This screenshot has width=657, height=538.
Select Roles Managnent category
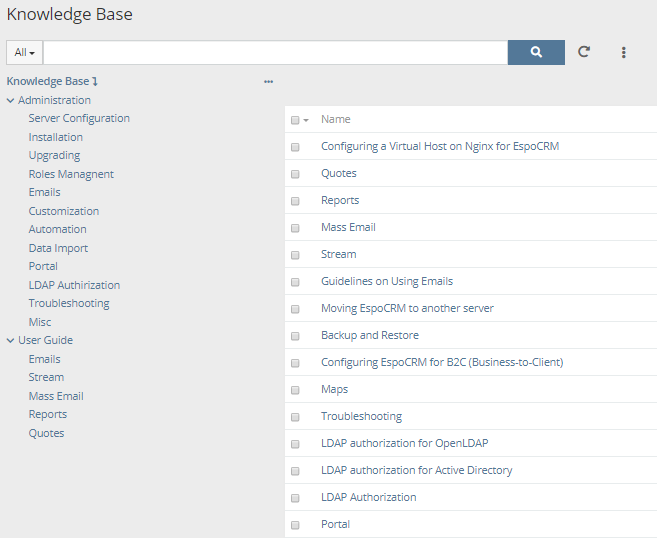pyautogui.click(x=71, y=174)
